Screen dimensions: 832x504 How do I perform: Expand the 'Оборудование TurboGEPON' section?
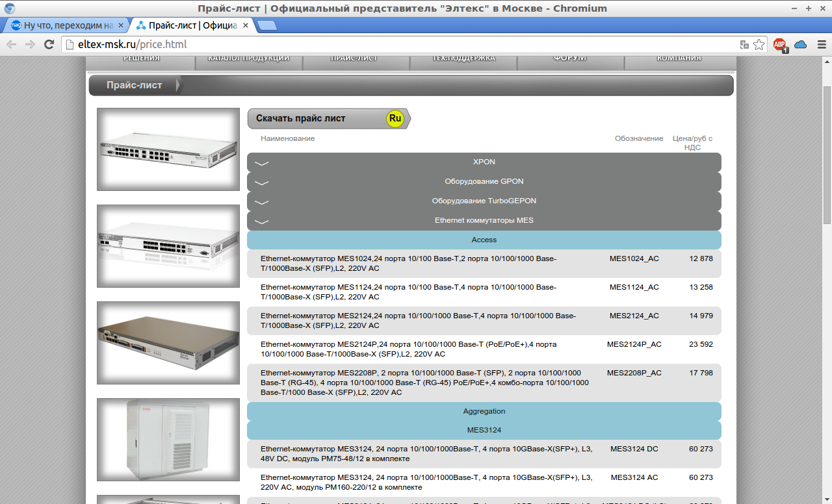tap(484, 201)
